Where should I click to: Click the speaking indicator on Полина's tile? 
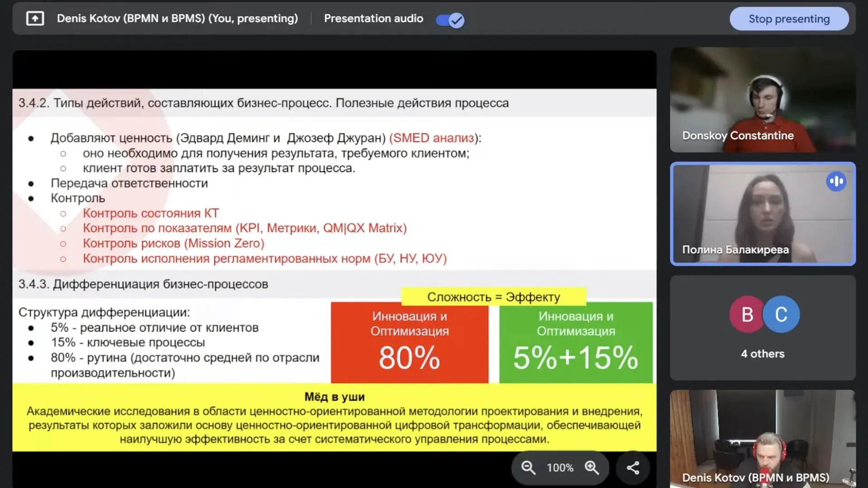(836, 181)
